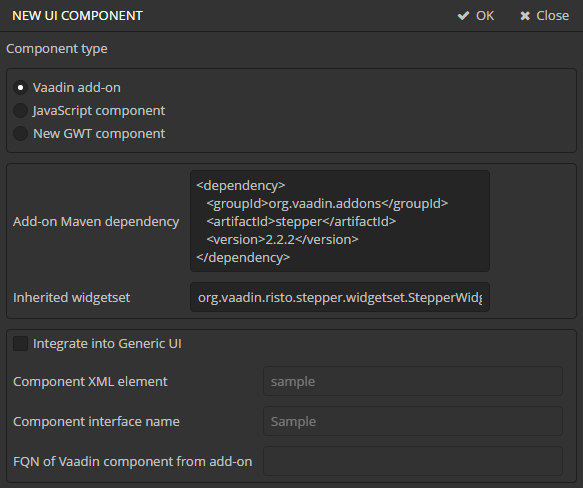Click the Inherited widgetset label
The image size is (583, 488).
tap(71, 298)
